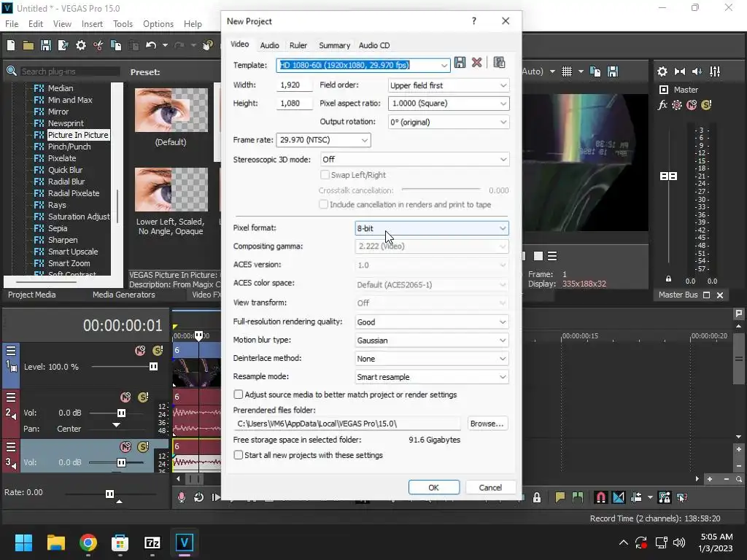Click the dialog Help question mark
Image resolution: width=747 pixels, height=560 pixels.
tap(474, 21)
